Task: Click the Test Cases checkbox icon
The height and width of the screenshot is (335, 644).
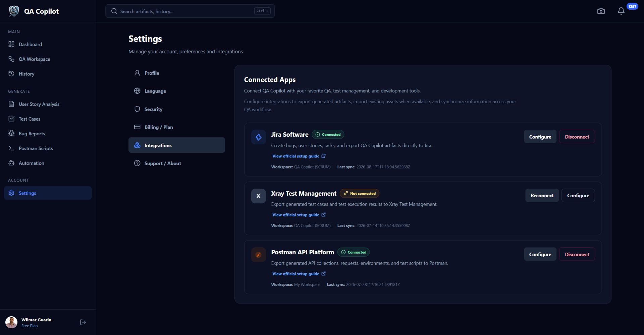Action: coord(11,119)
